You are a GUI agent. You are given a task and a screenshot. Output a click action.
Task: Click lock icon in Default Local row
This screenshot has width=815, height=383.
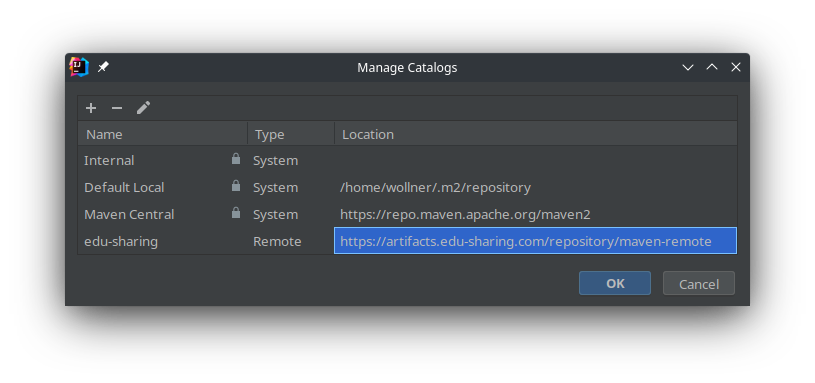(236, 186)
